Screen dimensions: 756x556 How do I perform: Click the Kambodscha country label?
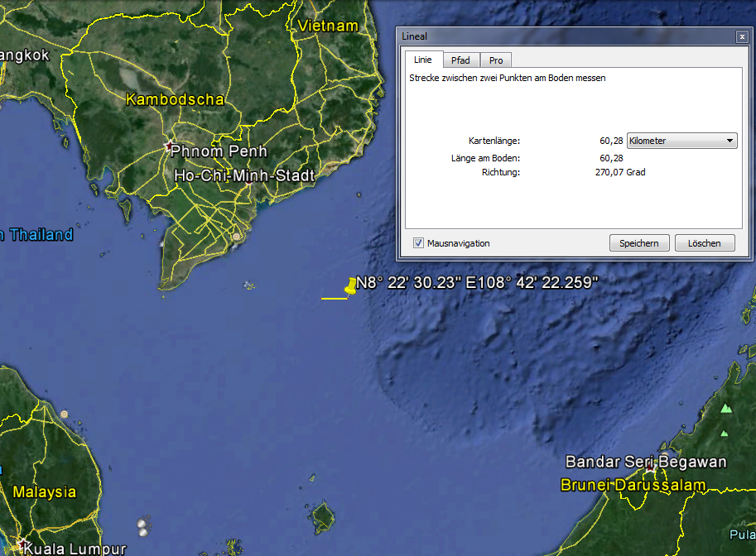click(174, 99)
